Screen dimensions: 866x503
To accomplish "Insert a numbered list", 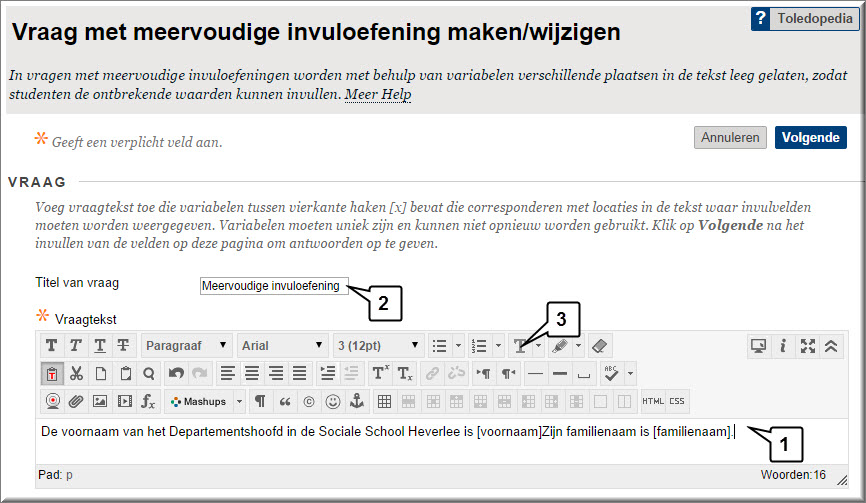I will click(x=479, y=346).
